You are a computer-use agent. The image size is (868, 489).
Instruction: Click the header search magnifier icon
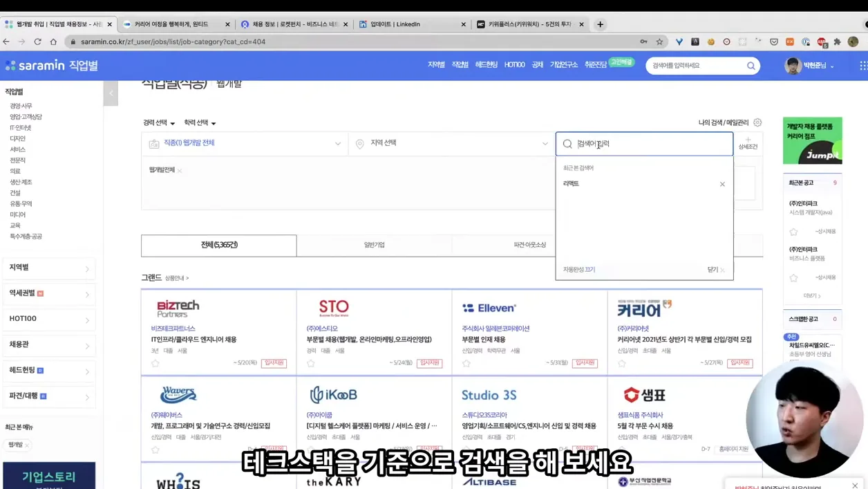point(751,66)
